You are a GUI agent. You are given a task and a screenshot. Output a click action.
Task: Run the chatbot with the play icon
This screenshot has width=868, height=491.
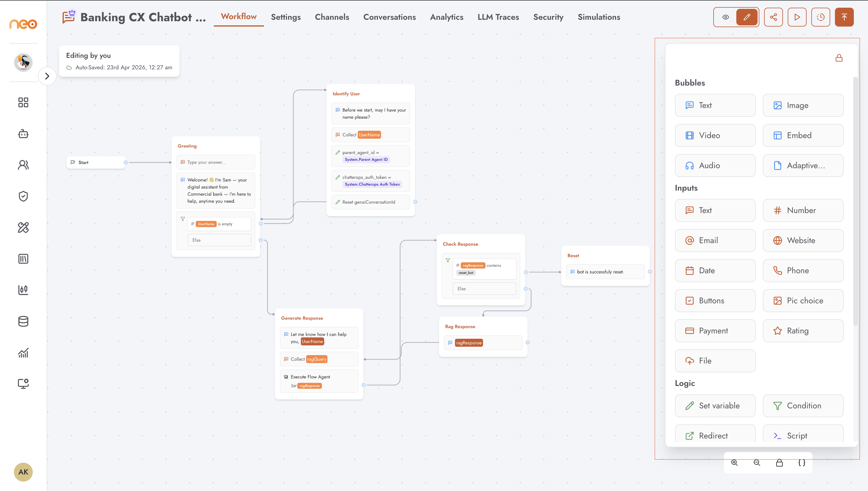797,17
